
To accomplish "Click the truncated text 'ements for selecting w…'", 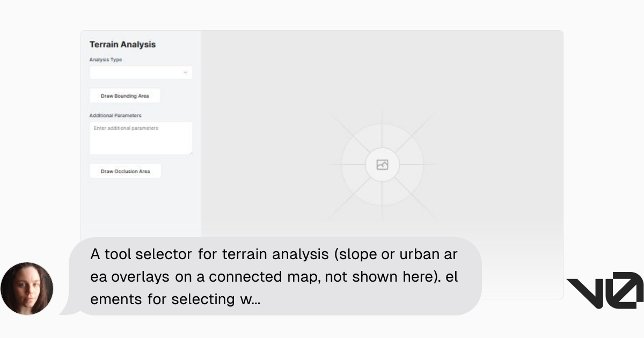I will pos(175,299).
